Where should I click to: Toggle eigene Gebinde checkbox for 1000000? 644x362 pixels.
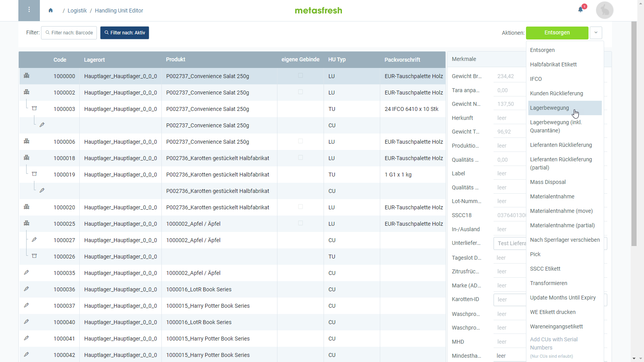coord(300,76)
